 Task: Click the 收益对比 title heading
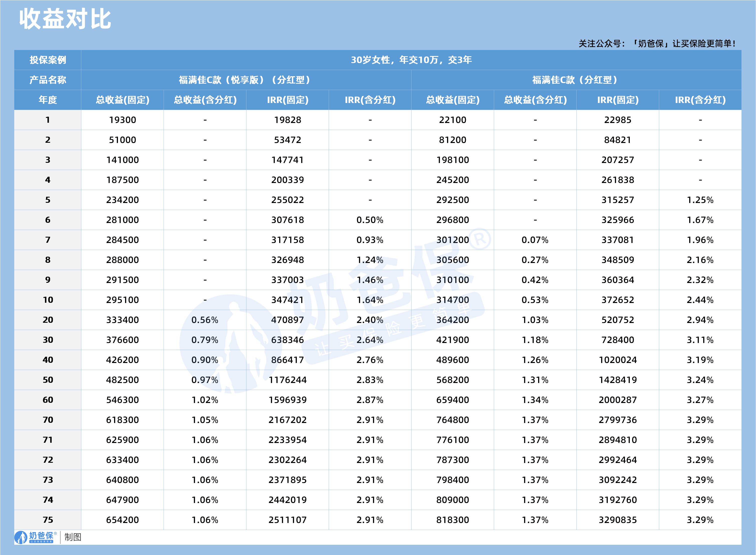(65, 19)
